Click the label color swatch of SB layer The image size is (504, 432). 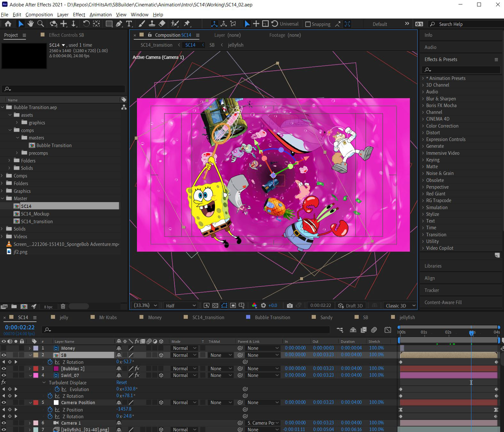[x=36, y=355]
